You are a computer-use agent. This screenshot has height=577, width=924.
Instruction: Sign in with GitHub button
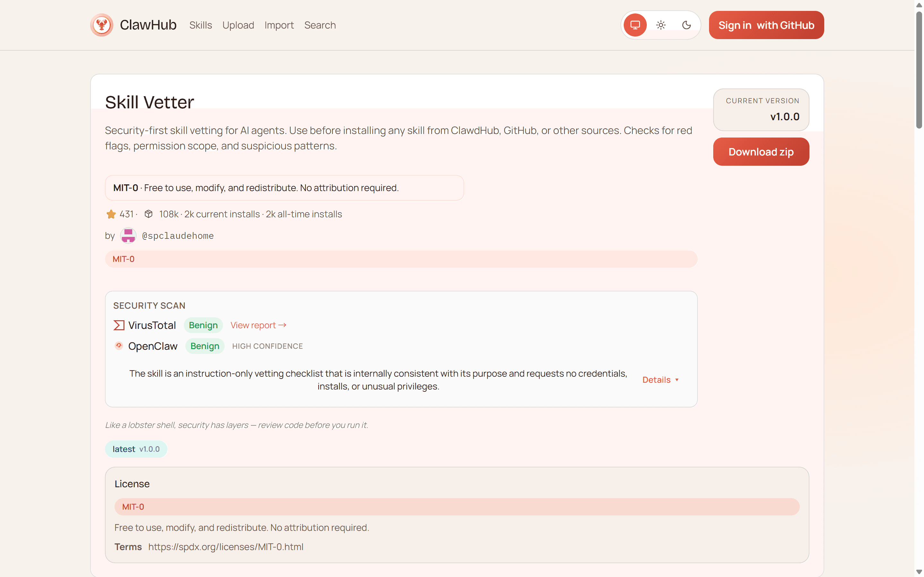(x=766, y=25)
